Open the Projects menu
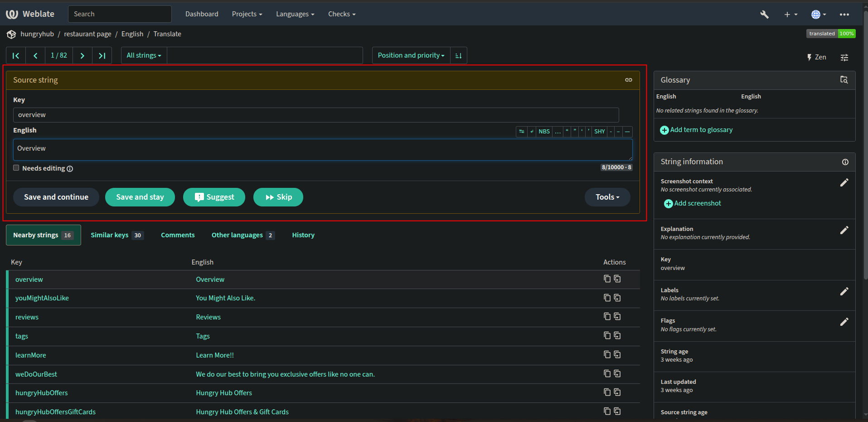This screenshot has height=422, width=868. coord(247,14)
